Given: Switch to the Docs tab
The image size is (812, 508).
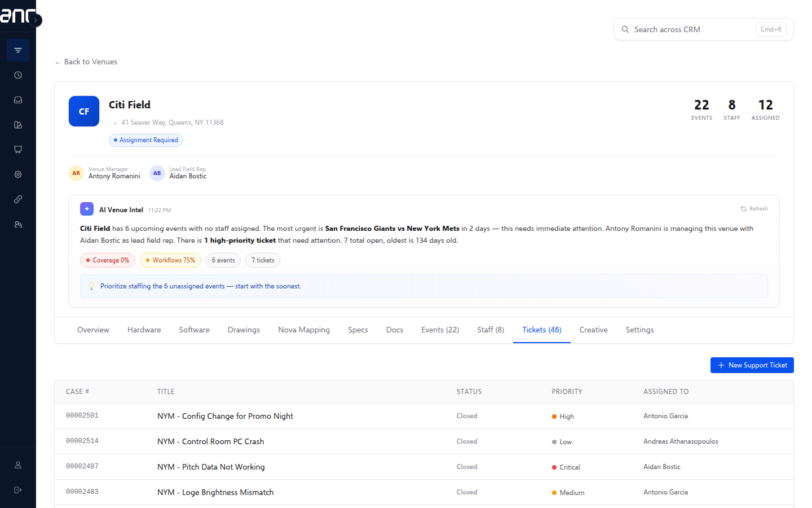Looking at the screenshot, I should [395, 330].
